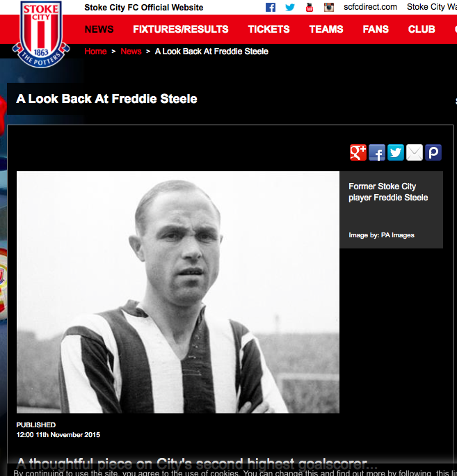Share article via Google Plus icon
457x476 pixels.
pos(358,152)
